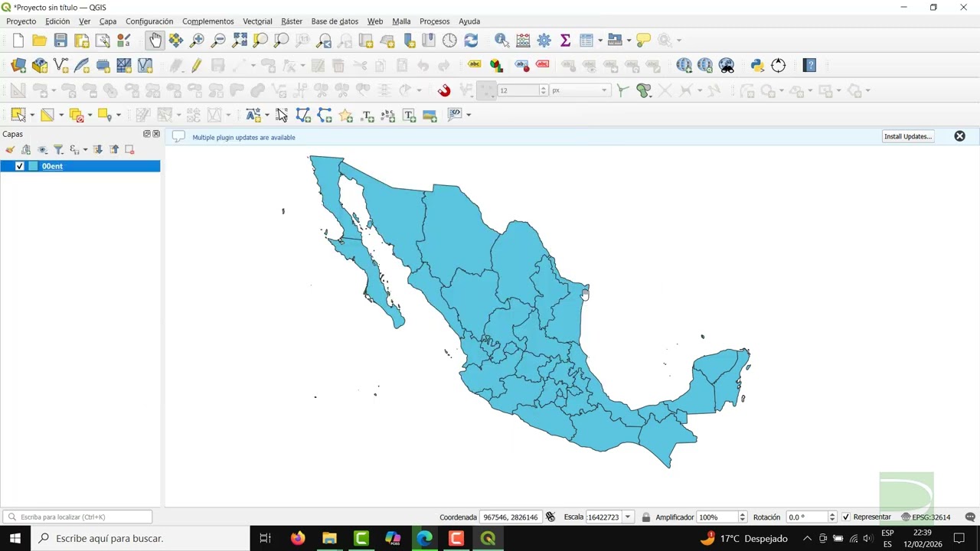Open the Capa menu
Viewport: 980px width, 551px height.
click(x=108, y=21)
